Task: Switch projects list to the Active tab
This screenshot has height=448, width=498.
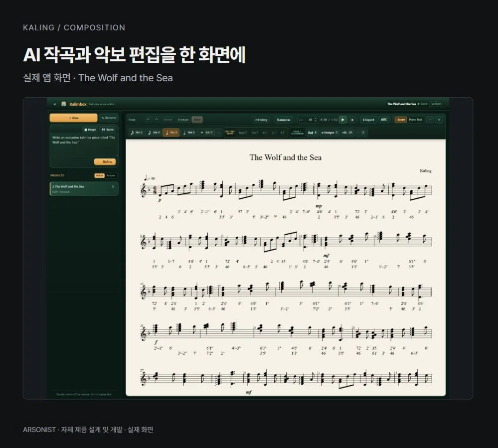Action: (x=99, y=175)
